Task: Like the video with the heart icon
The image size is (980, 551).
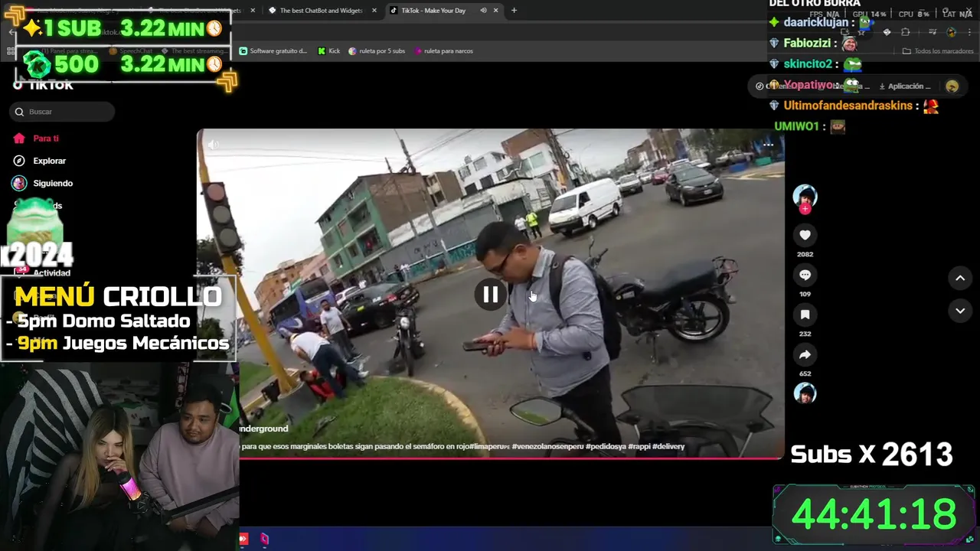Action: [x=805, y=235]
